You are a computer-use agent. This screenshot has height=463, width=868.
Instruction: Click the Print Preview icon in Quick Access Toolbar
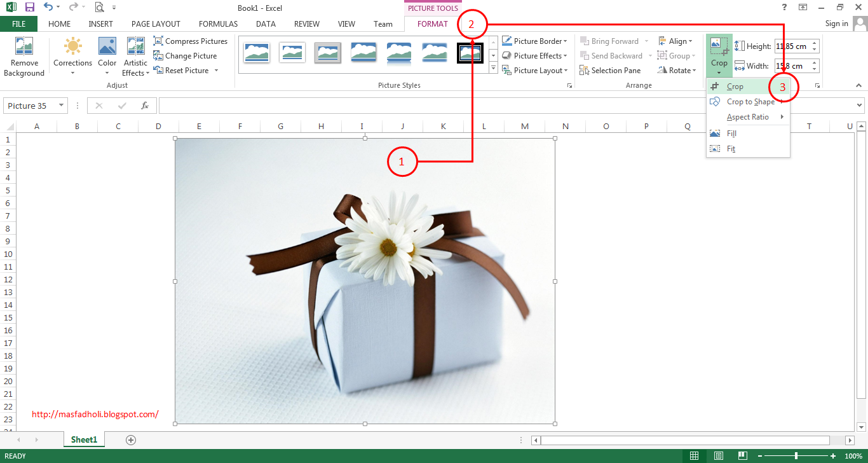point(99,8)
